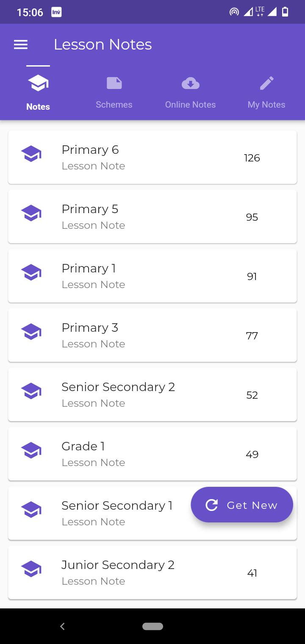This screenshot has height=644, width=305.
Task: Tap the Schemes tab document icon
Action: 114,83
